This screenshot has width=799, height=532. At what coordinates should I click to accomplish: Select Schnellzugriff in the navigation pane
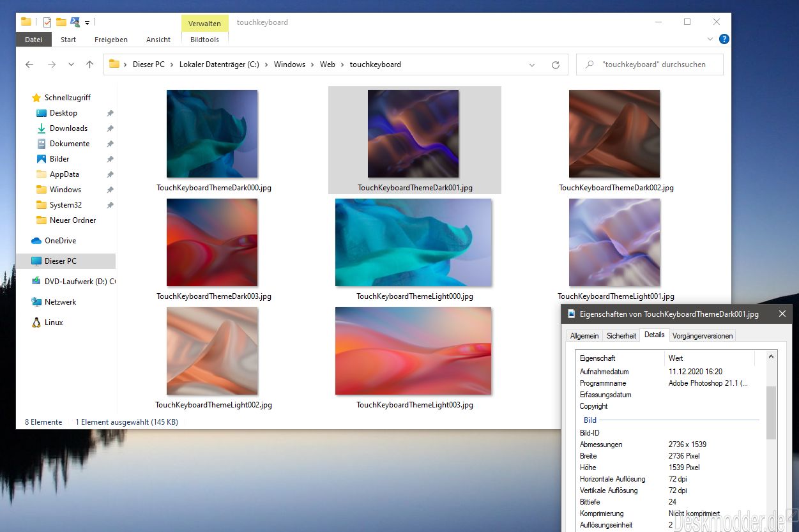(x=68, y=98)
